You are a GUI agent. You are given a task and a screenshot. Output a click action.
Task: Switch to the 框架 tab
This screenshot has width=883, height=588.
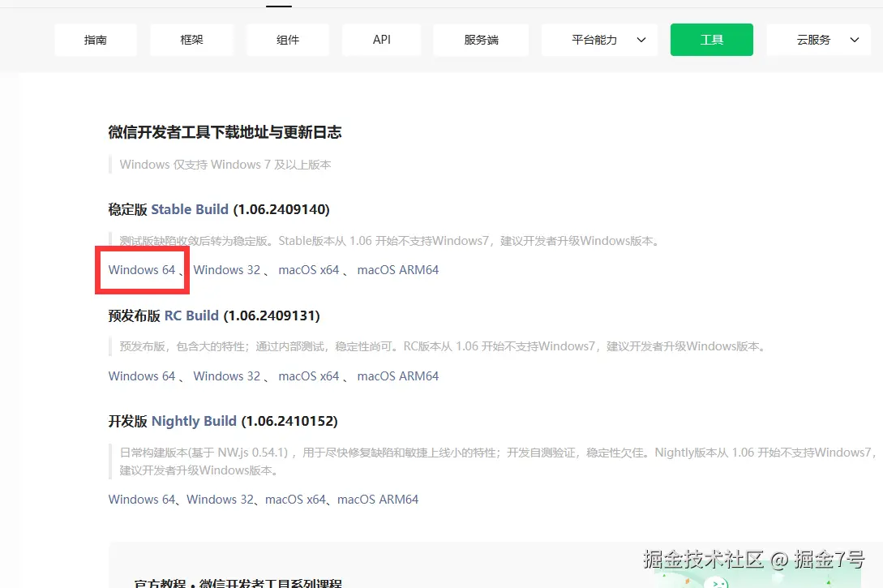tap(191, 40)
